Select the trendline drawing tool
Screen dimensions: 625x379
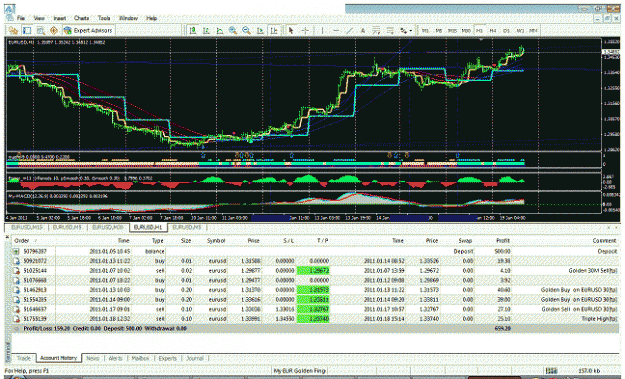point(349,30)
